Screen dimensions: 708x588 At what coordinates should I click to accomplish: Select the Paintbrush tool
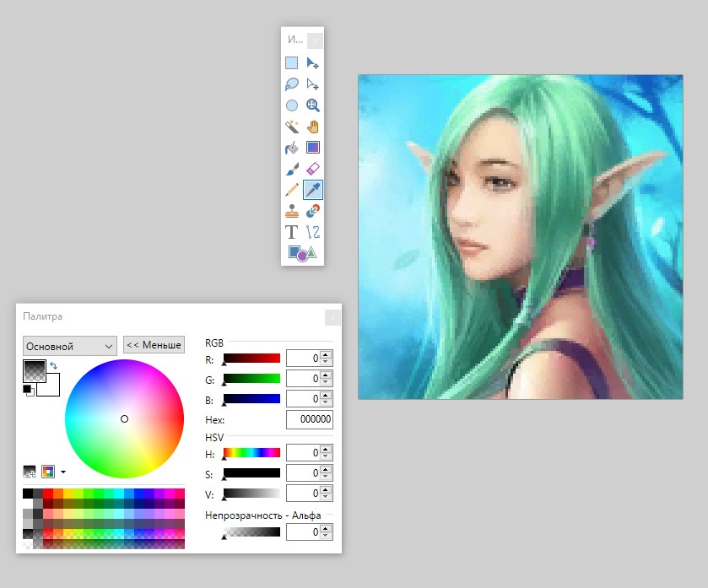coord(292,169)
